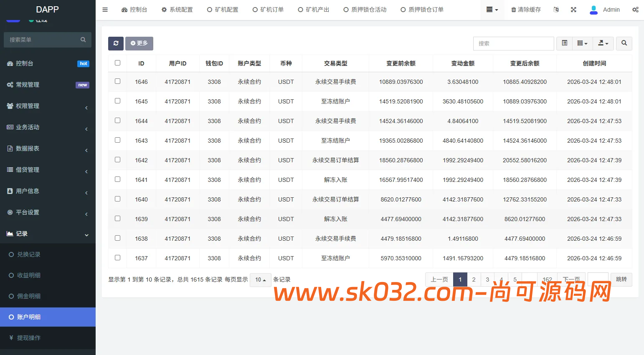The width and height of the screenshot is (644, 355).
Task: Click the 用户信息 contact icon in sidebar
Action: click(x=10, y=191)
